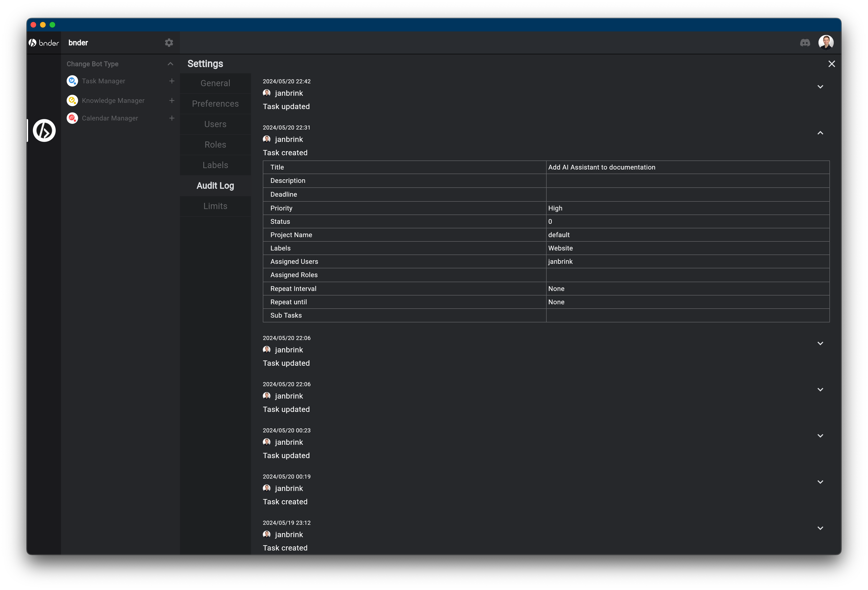The width and height of the screenshot is (868, 590).
Task: Click the Task Manager bot icon
Action: [72, 81]
